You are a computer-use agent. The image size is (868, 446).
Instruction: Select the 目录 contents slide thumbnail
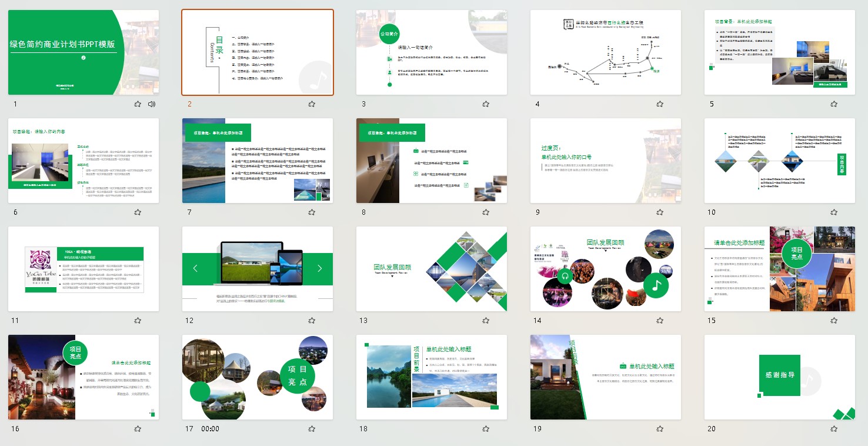tap(258, 52)
